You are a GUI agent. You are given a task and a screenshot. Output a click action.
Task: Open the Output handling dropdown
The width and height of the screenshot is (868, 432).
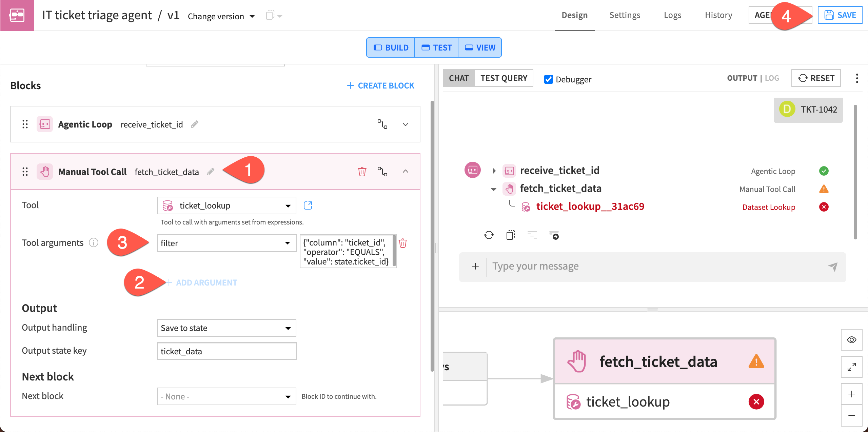point(227,328)
